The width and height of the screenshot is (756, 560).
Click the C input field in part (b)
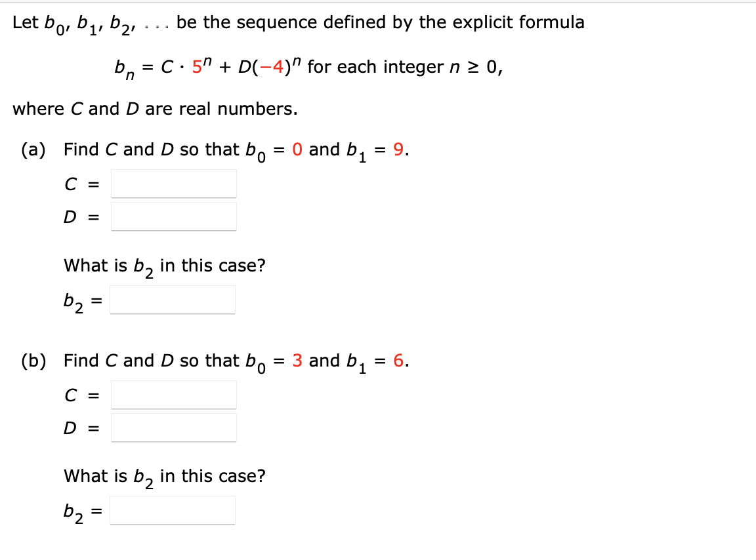point(173,394)
